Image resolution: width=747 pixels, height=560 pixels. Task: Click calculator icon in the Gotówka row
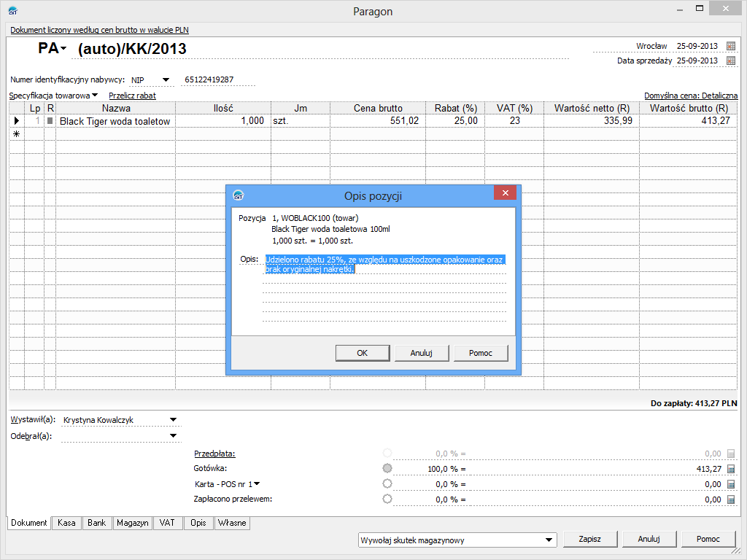click(x=731, y=469)
